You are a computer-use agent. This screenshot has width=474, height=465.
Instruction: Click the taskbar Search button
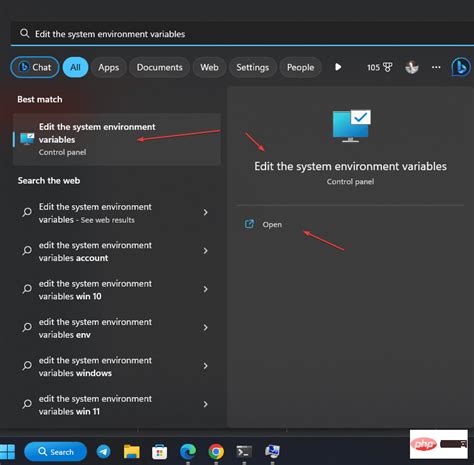(x=56, y=452)
